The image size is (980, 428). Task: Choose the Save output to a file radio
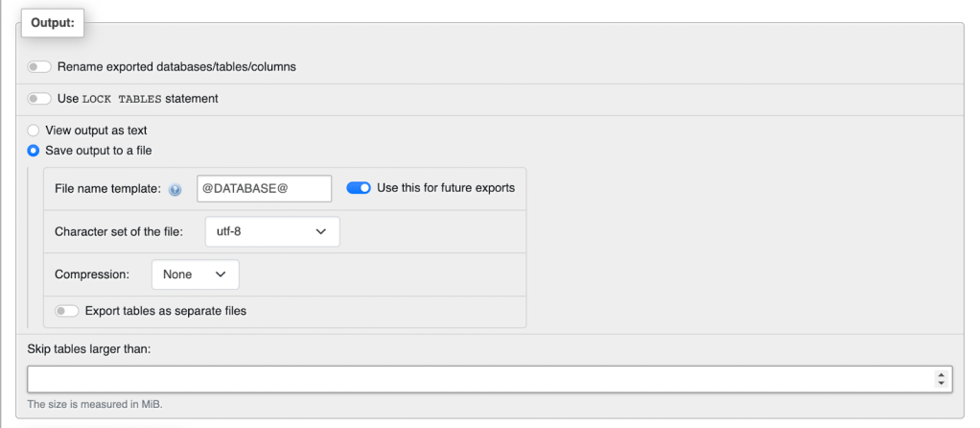[34, 151]
